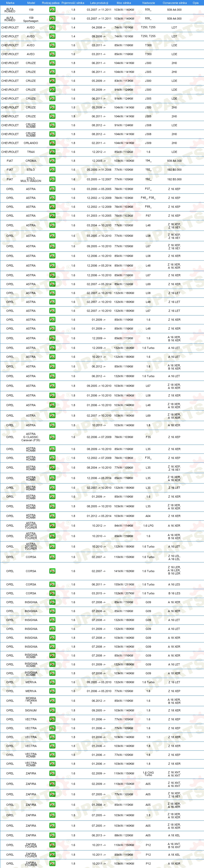The image size is (204, 868).
Task: Click power value '84kW / 114KM'
Action: [x=124, y=526]
